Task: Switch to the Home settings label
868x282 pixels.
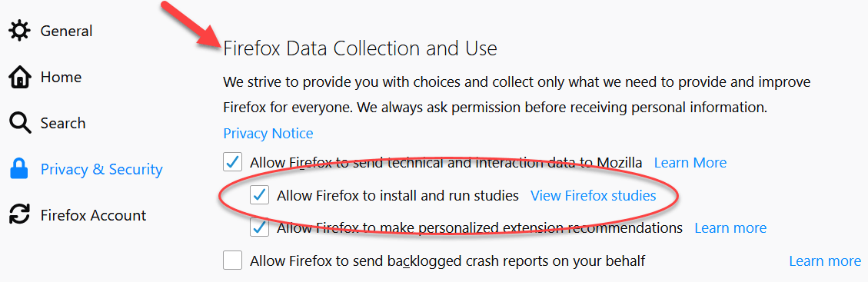Action: pyautogui.click(x=61, y=78)
